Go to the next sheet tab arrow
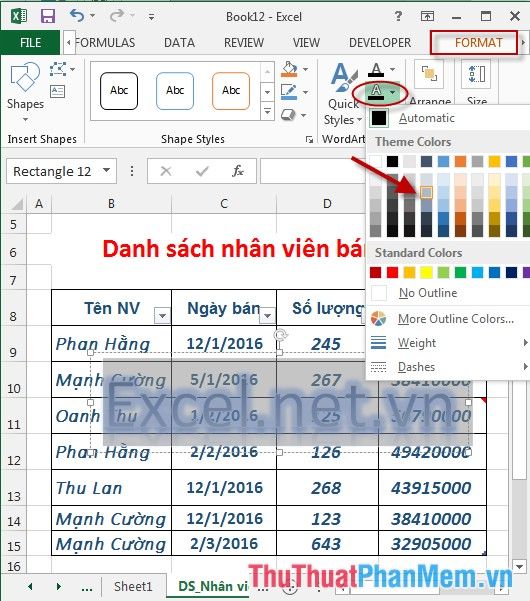Screen dimensions: 530x601 coord(59,586)
